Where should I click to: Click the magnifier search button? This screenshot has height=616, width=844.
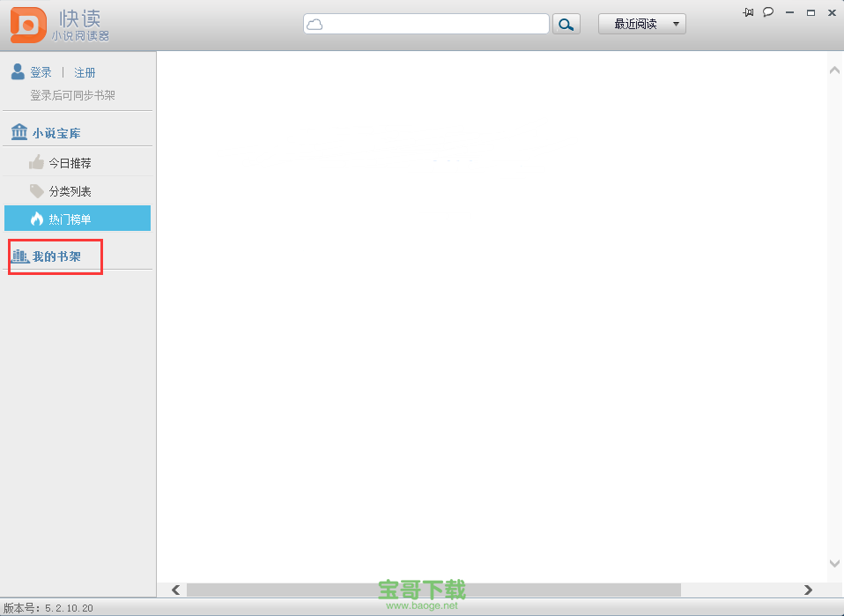(x=566, y=25)
